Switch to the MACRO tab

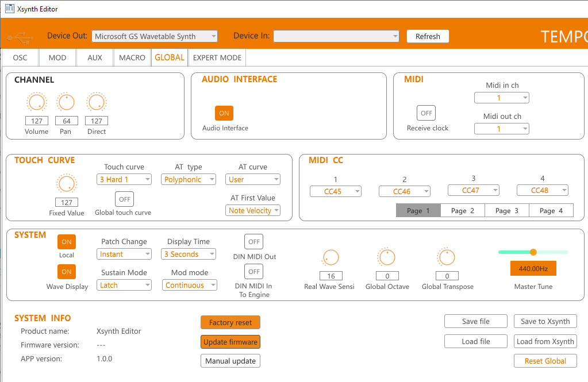[132, 58]
